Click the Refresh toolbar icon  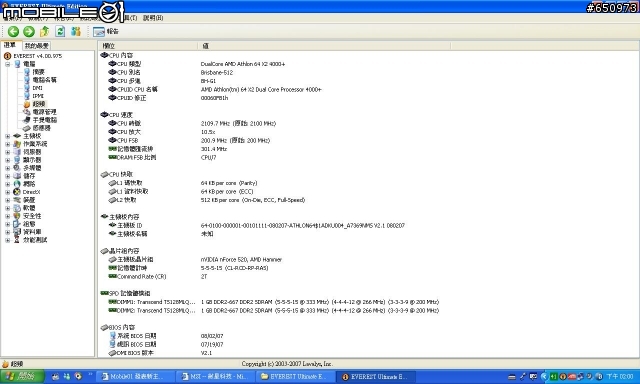coord(60,31)
